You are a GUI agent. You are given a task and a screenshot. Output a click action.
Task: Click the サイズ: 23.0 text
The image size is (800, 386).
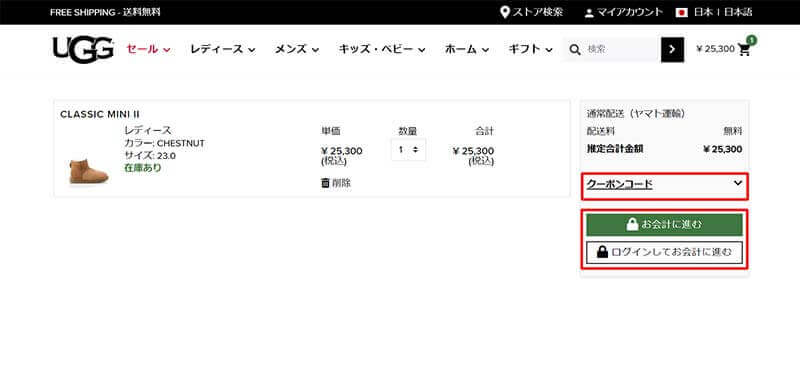(x=150, y=156)
